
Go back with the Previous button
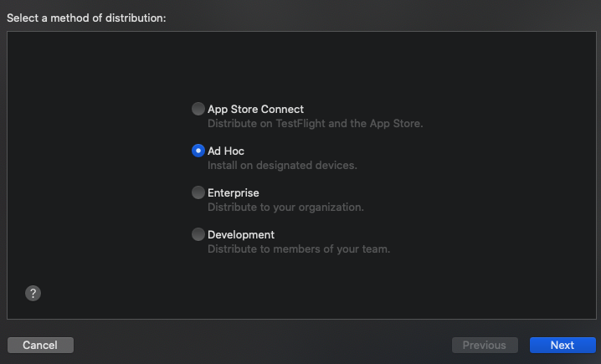[485, 346]
